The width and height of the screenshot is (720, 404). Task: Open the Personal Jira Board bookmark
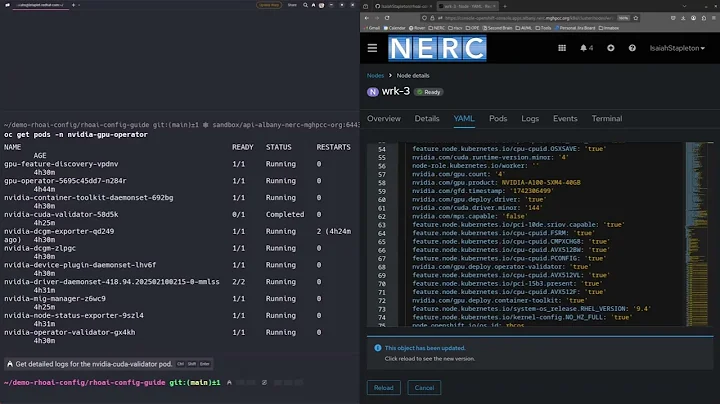pyautogui.click(x=575, y=28)
